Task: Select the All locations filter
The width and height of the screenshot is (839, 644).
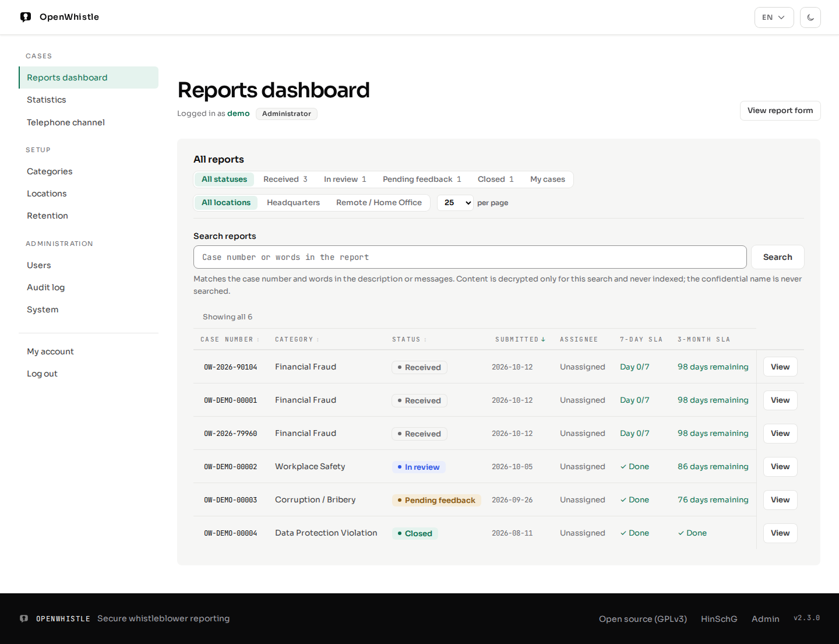Action: click(226, 202)
